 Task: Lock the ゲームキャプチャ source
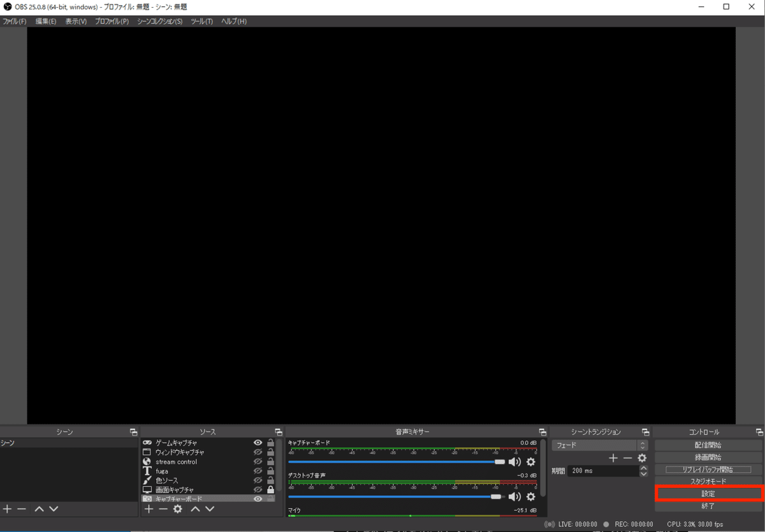click(270, 443)
